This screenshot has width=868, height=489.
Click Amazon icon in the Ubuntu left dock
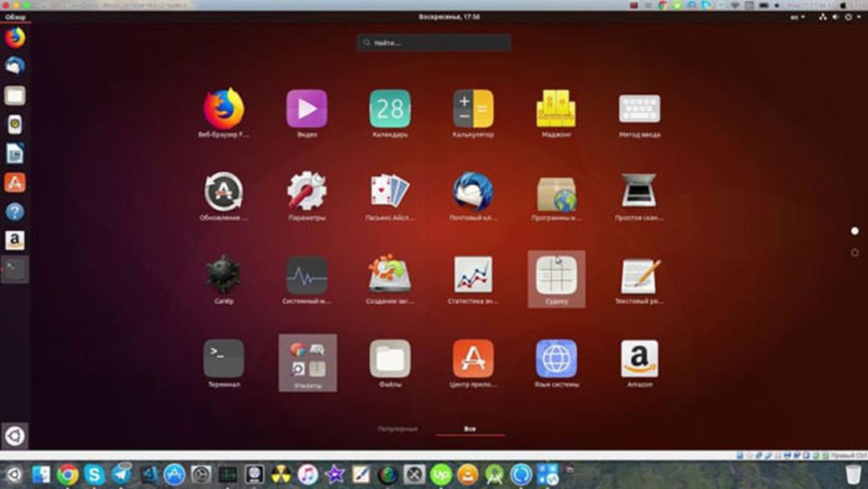point(15,240)
